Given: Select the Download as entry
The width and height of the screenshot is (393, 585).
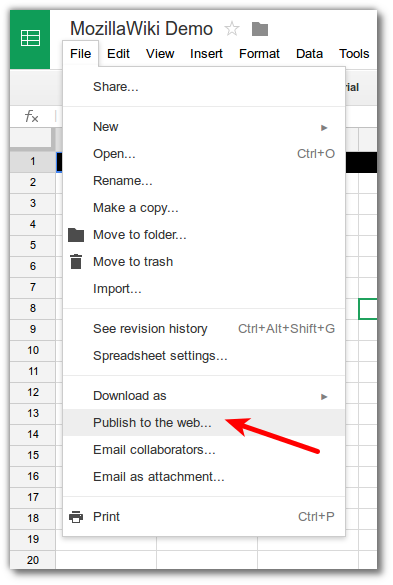Looking at the screenshot, I should [204, 396].
